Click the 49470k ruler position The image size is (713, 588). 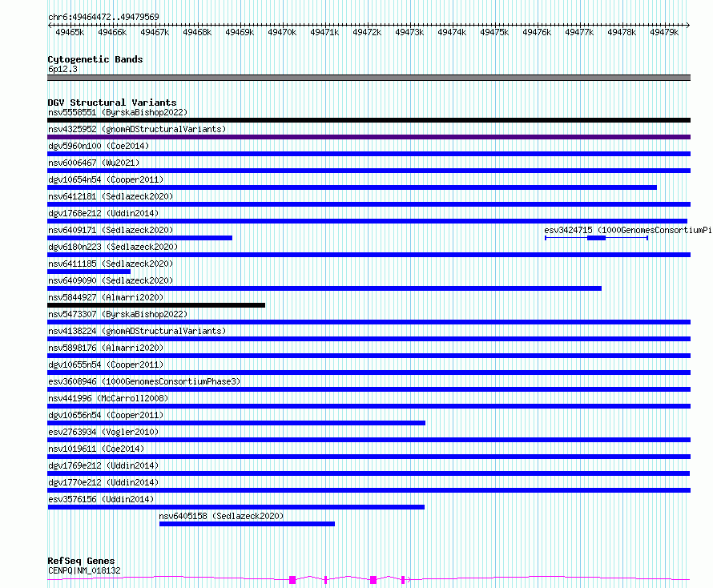282,32
